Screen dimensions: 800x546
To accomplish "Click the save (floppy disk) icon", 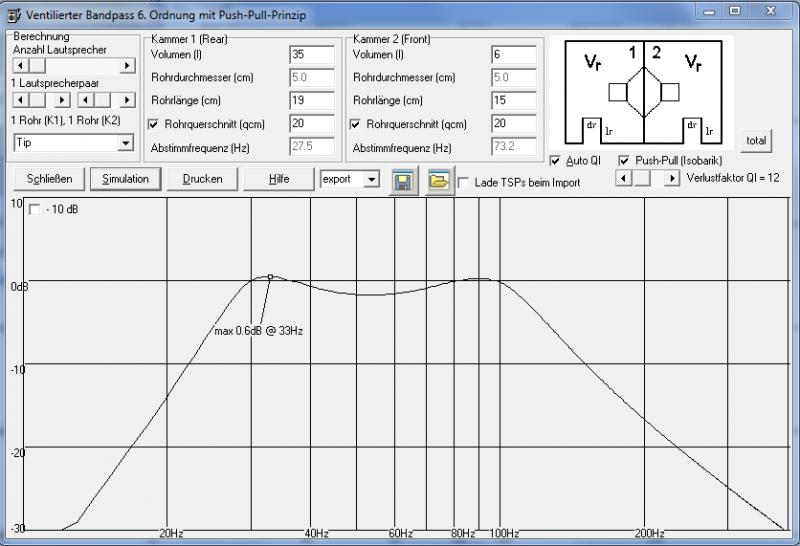I will 405,181.
